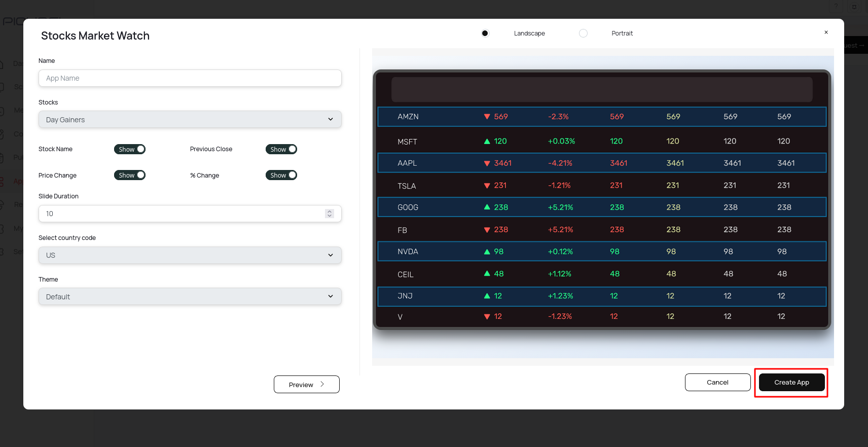Open the Stocks dropdown showing Day Gainers
868x447 pixels.
point(190,120)
